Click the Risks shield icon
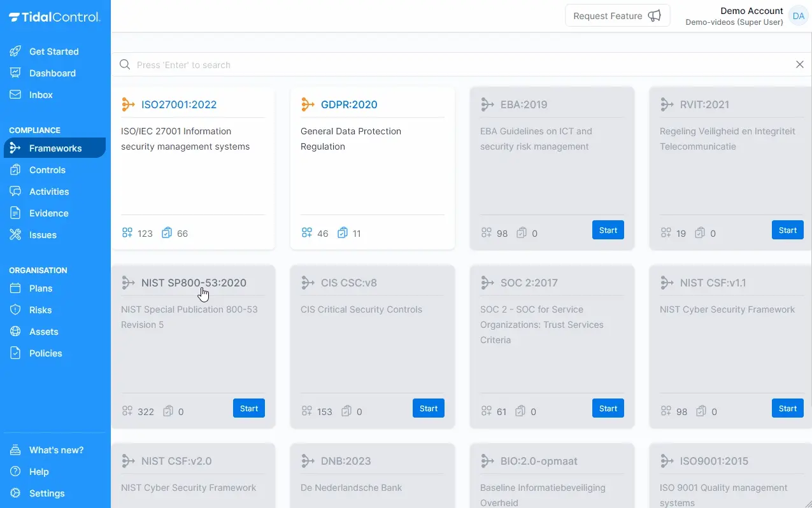Viewport: 812px width, 508px height. point(16,310)
